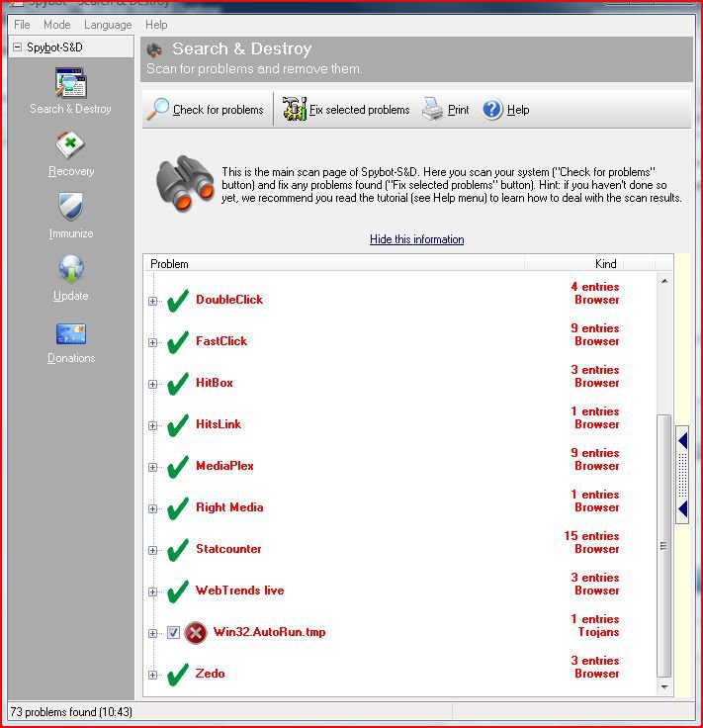Expand the Win32.AutoRun.tmp tree entry
The height and width of the screenshot is (728, 703).
coord(152,633)
